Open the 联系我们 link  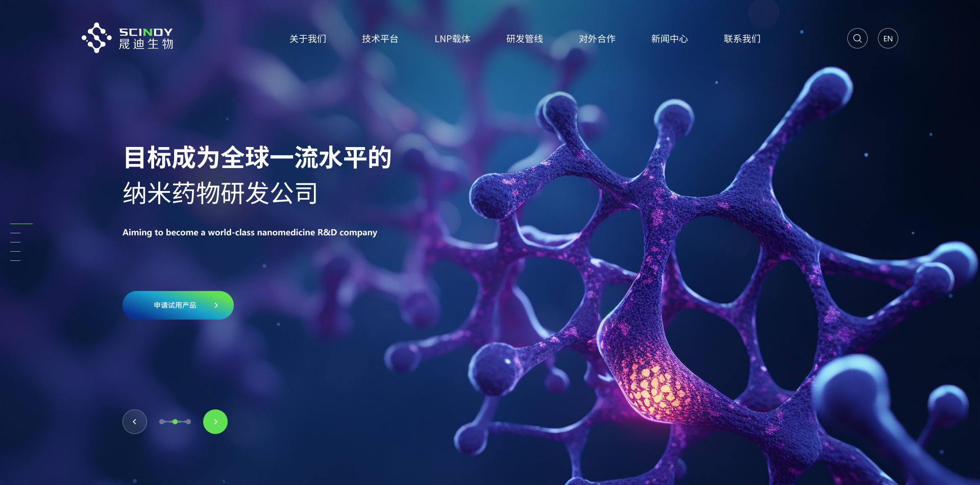(742, 39)
